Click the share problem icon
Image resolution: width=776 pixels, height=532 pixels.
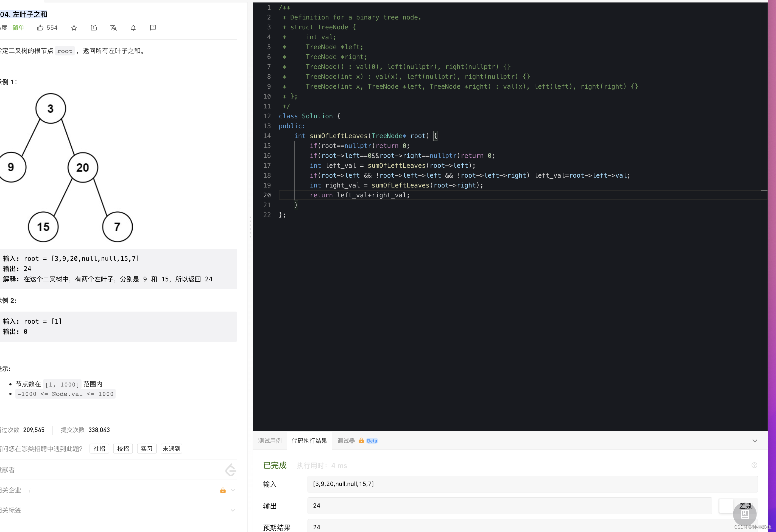(x=94, y=28)
